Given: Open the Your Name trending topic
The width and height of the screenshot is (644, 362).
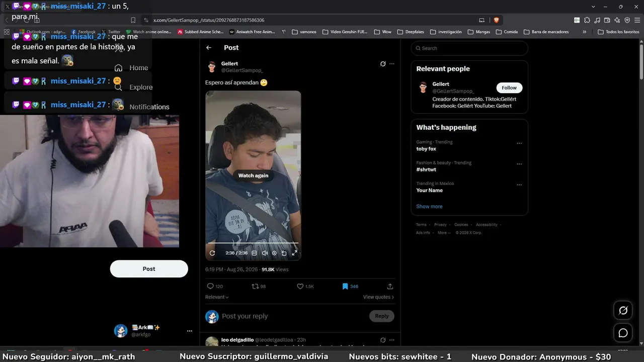Looking at the screenshot, I should [469, 187].
